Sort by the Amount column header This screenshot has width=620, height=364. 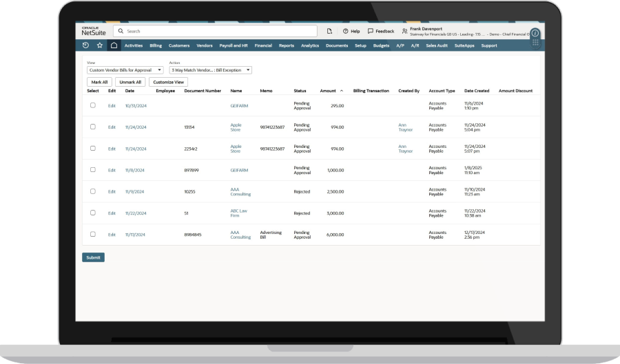(328, 91)
